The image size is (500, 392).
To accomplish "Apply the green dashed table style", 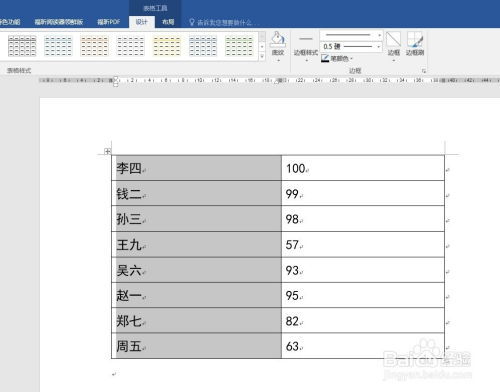I will coord(239,46).
